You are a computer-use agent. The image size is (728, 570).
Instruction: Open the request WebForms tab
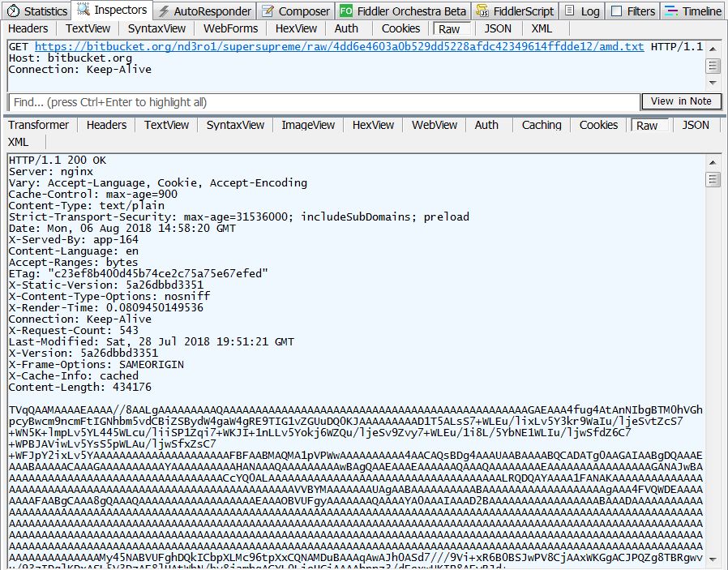(230, 28)
